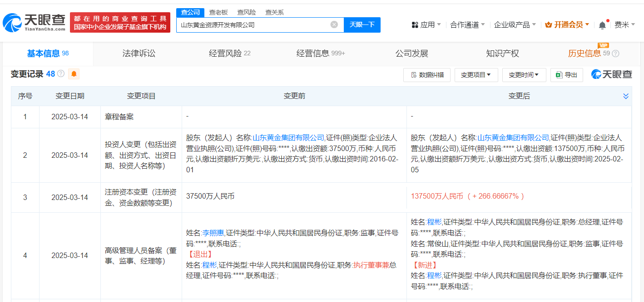
Task: Click the 注册资本变更 item cell
Action: [x=141, y=197]
